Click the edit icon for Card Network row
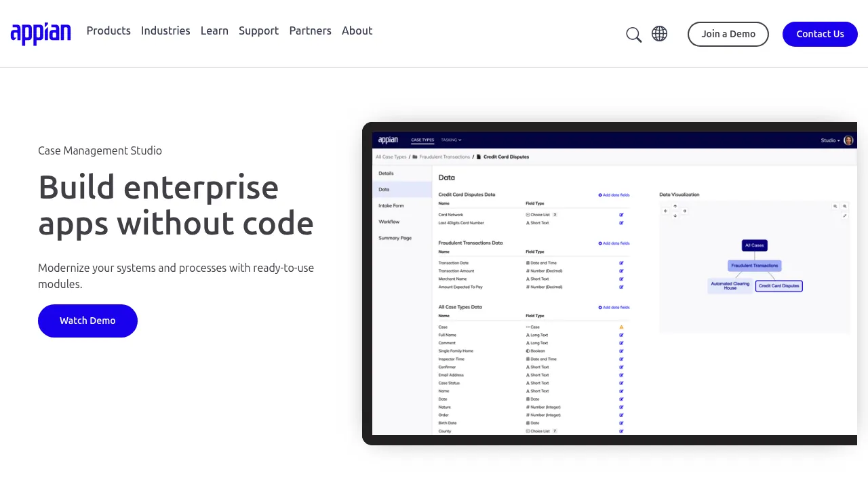Screen dimensions: 868x488 pos(621,215)
